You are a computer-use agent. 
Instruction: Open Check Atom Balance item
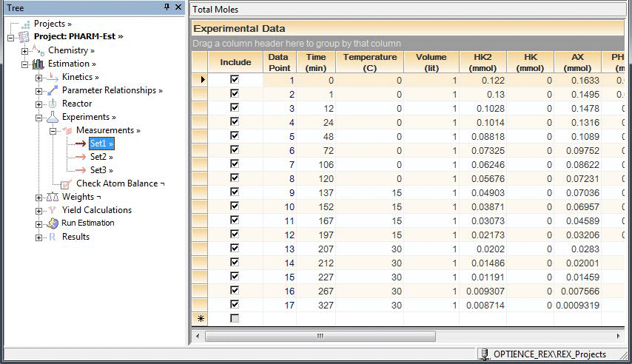[x=120, y=183]
